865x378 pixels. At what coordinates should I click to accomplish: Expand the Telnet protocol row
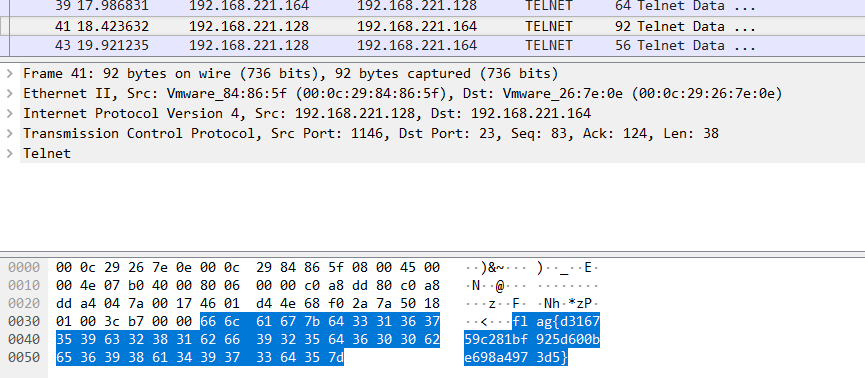[9, 153]
